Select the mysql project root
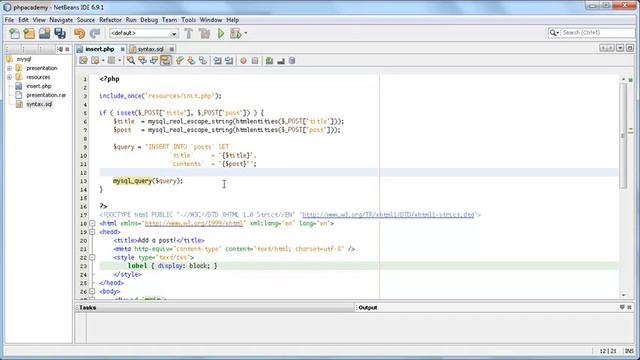This screenshot has width=640, height=360. [x=24, y=59]
